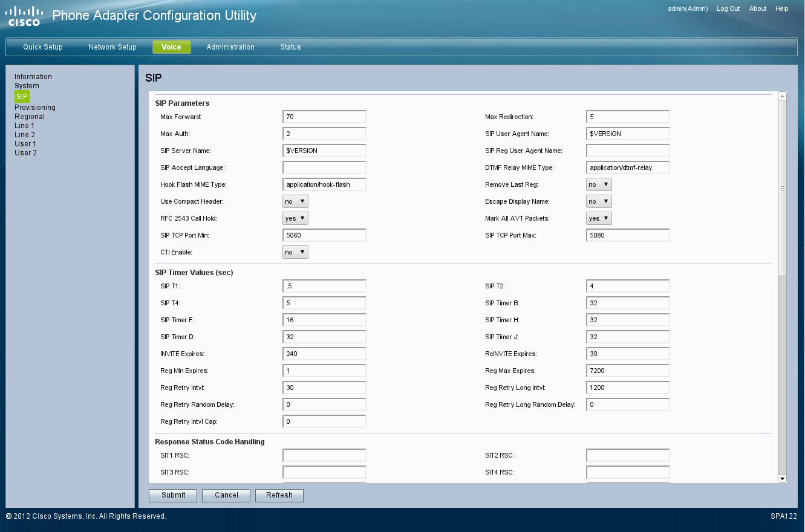Click the Max Forward input field

point(324,117)
